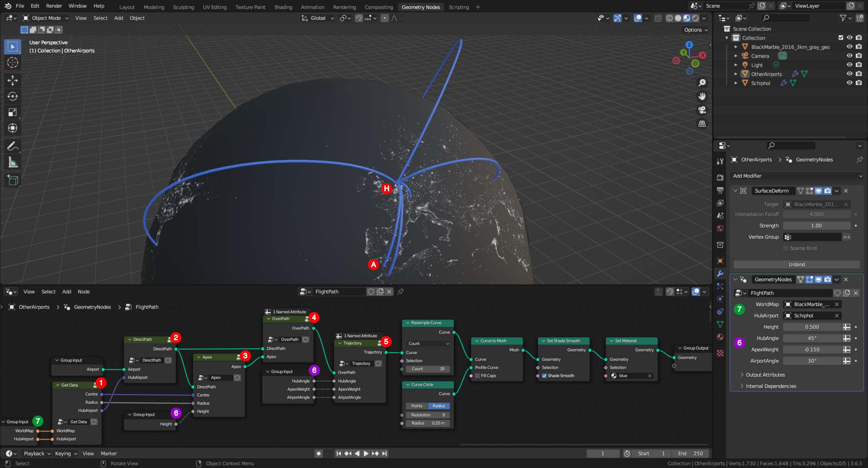This screenshot has height=468, width=868.
Task: Click the Sparse Bind button
Action: [x=786, y=248]
